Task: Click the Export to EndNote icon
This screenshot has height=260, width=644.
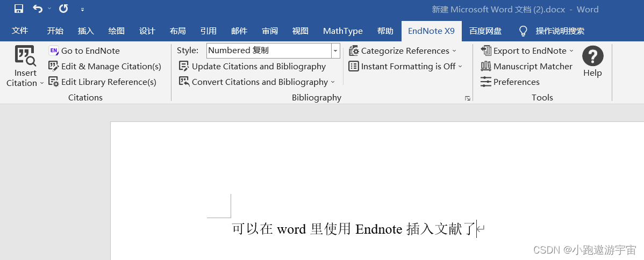Action: 486,51
